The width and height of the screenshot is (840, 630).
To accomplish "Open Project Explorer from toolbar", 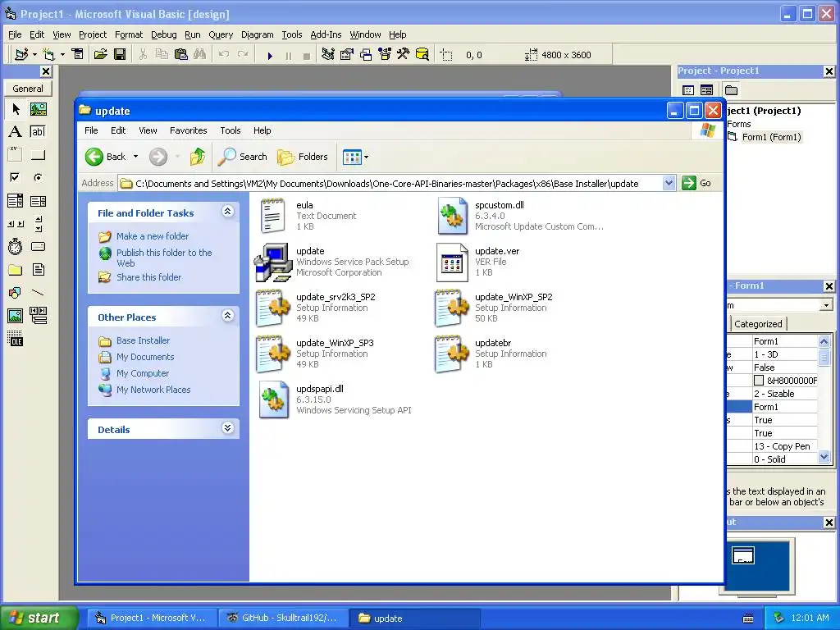I will click(328, 54).
